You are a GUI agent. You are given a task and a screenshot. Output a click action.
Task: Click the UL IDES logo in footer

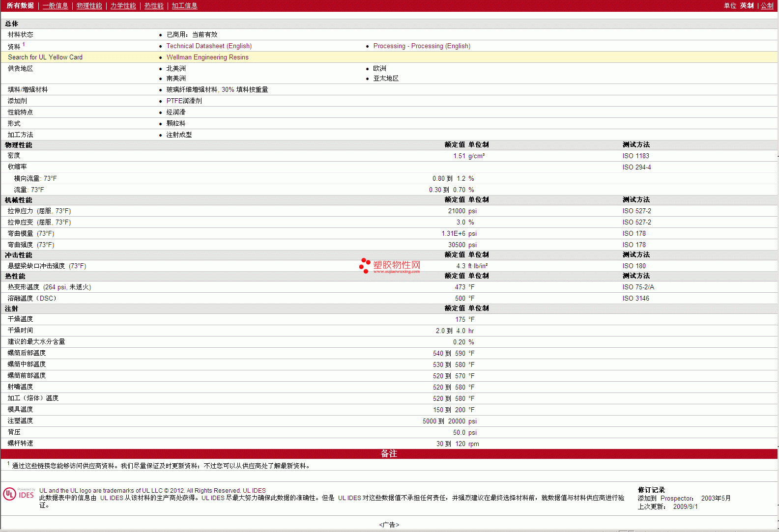pyautogui.click(x=19, y=494)
